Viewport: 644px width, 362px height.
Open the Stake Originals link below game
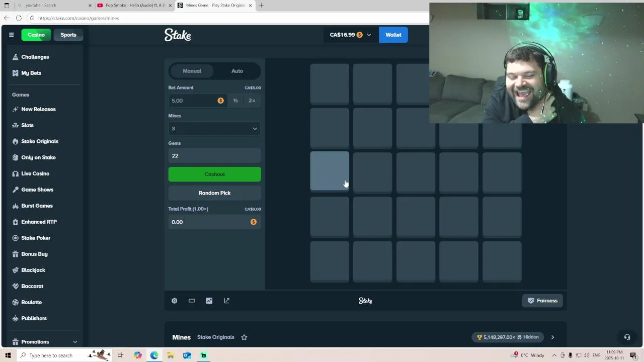click(215, 337)
